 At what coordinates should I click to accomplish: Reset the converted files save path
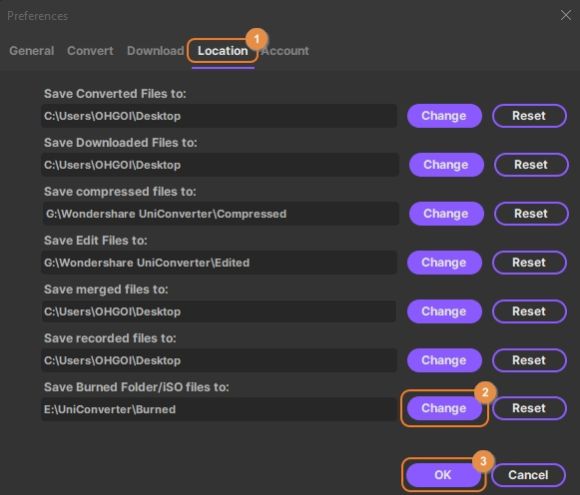(529, 116)
